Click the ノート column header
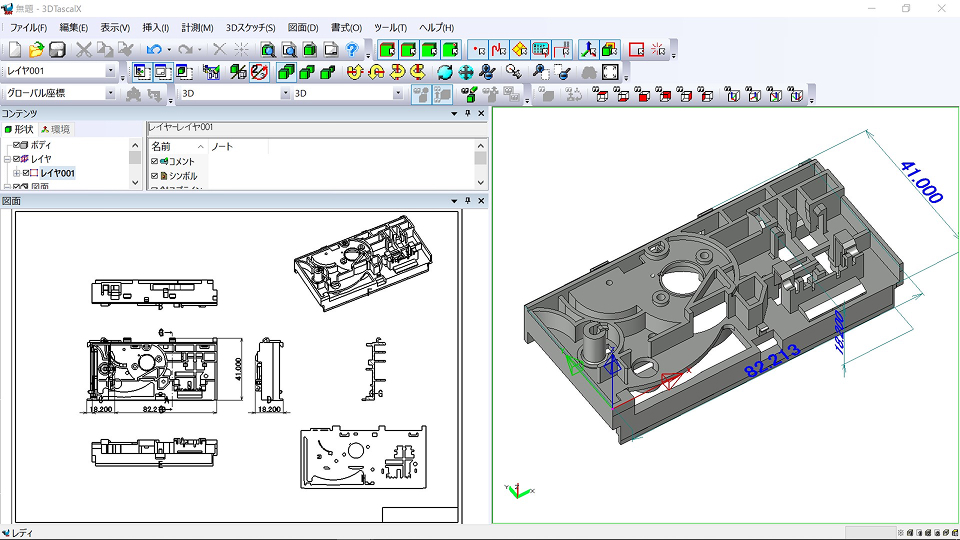The image size is (960, 540). (222, 146)
